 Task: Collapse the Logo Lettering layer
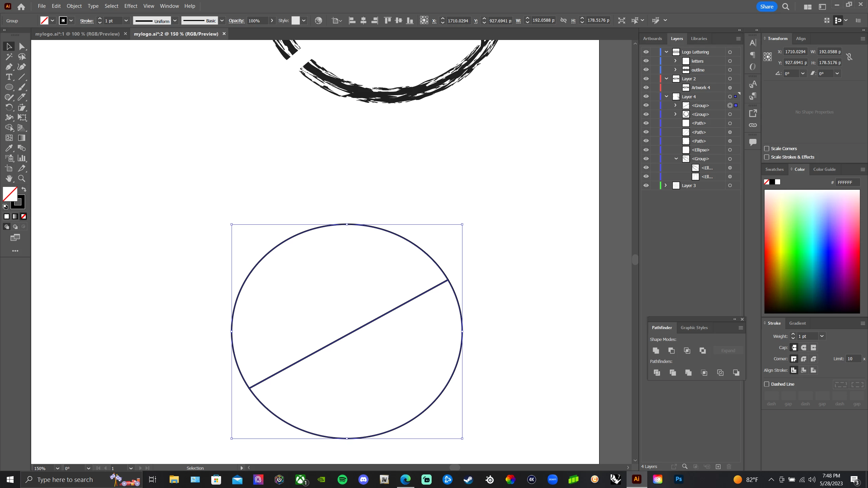click(666, 52)
